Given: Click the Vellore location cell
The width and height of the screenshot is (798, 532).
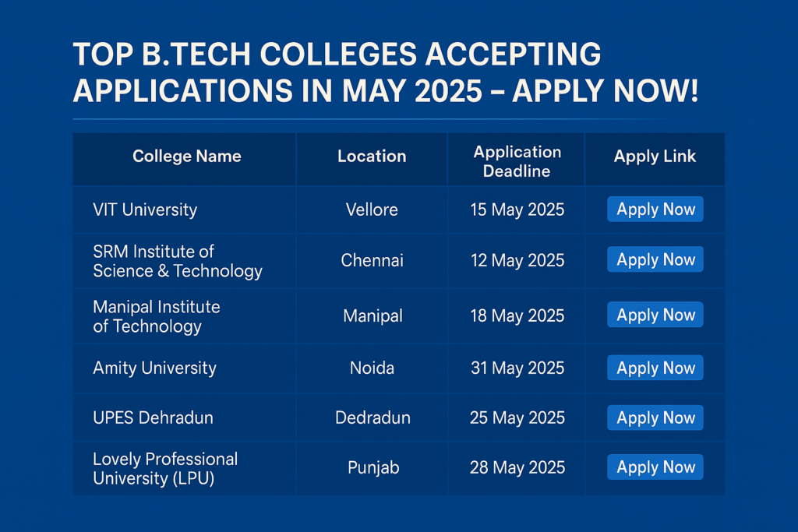Looking at the screenshot, I should (x=372, y=210).
